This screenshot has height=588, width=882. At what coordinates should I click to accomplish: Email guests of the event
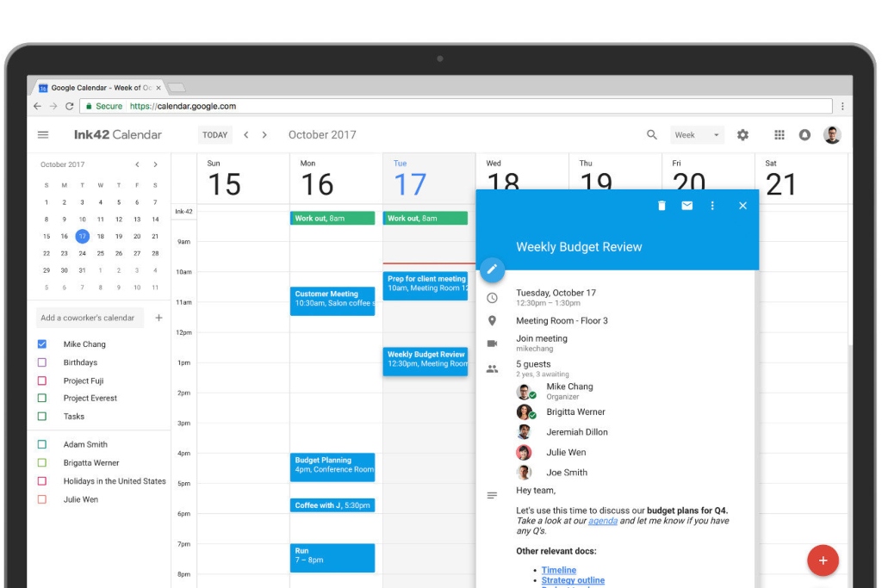click(x=686, y=206)
